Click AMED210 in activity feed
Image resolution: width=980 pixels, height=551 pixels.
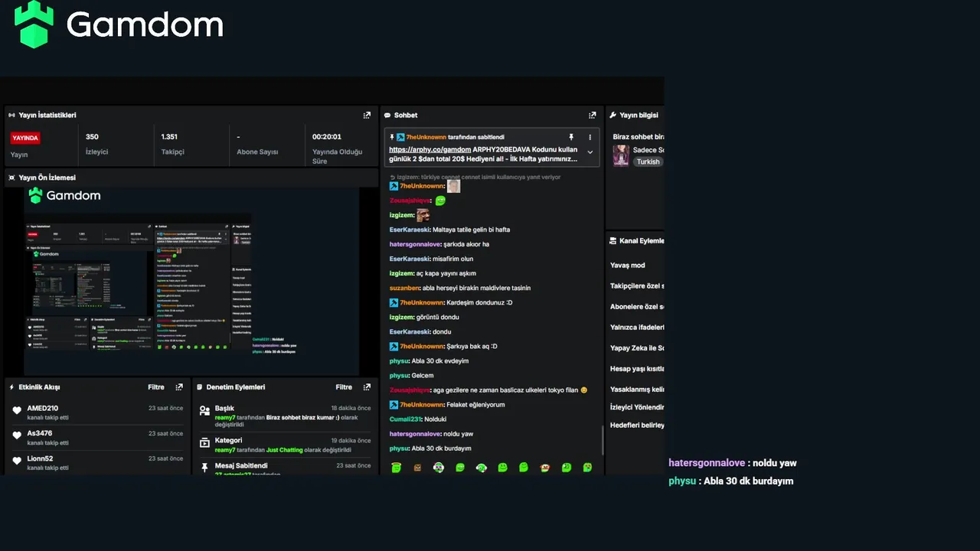click(x=42, y=409)
